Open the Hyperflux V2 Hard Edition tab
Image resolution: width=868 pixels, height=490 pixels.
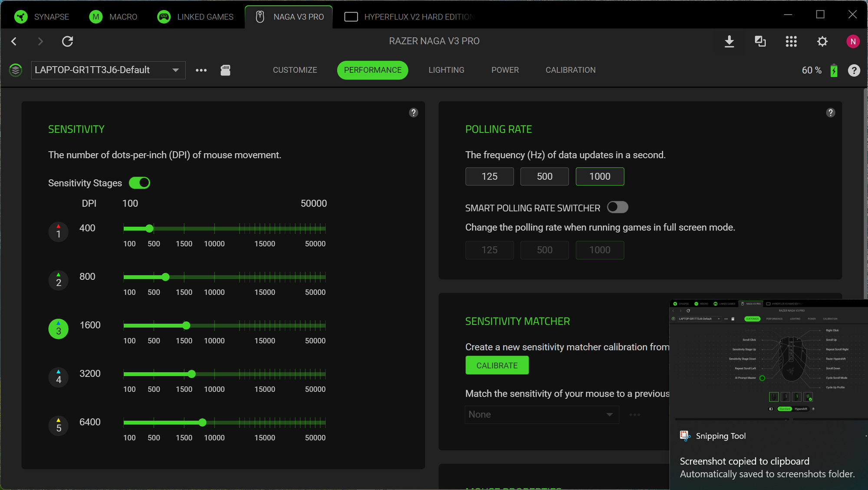(409, 17)
